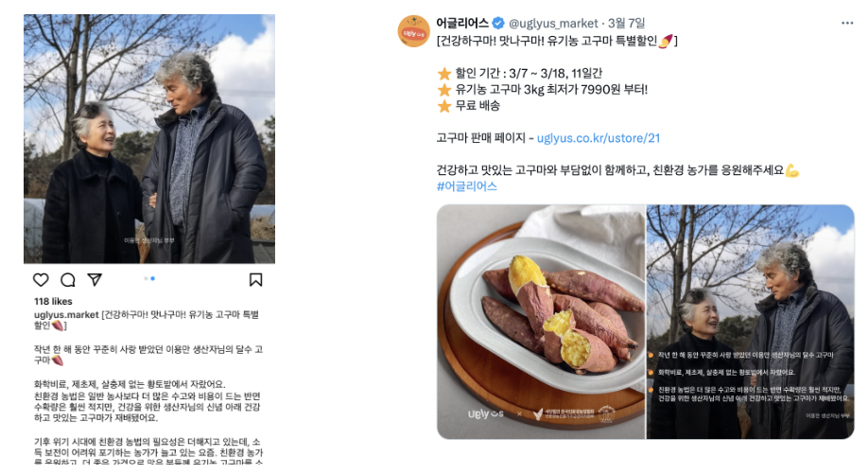Screen dimensions: 868x475
Task: Click the Instagram couple photo
Action: pos(149,138)
